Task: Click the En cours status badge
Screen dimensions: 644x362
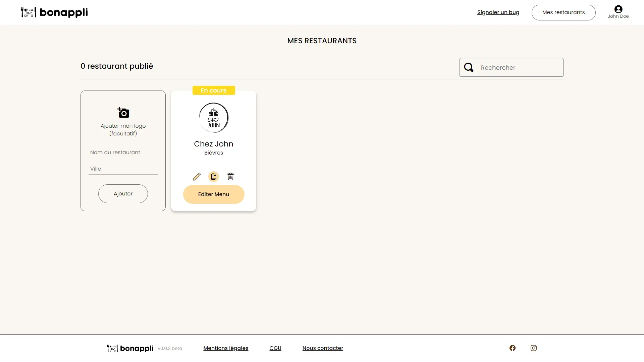Action: pyautogui.click(x=214, y=90)
